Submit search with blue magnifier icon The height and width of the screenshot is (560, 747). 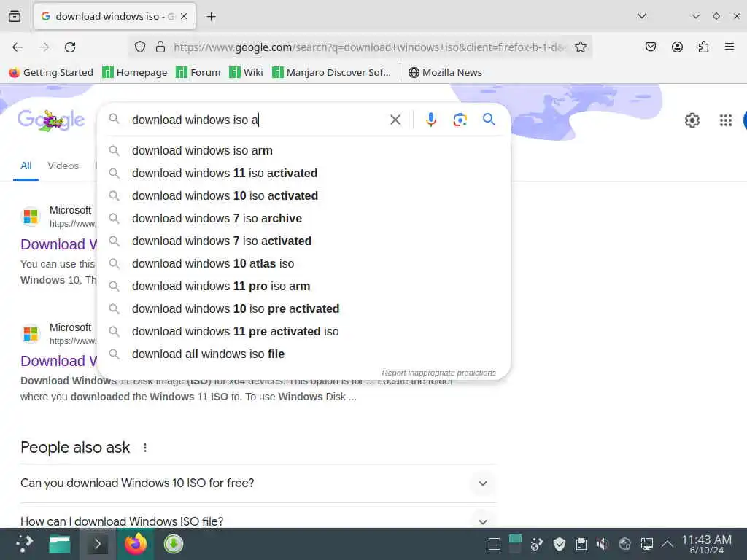coord(489,119)
